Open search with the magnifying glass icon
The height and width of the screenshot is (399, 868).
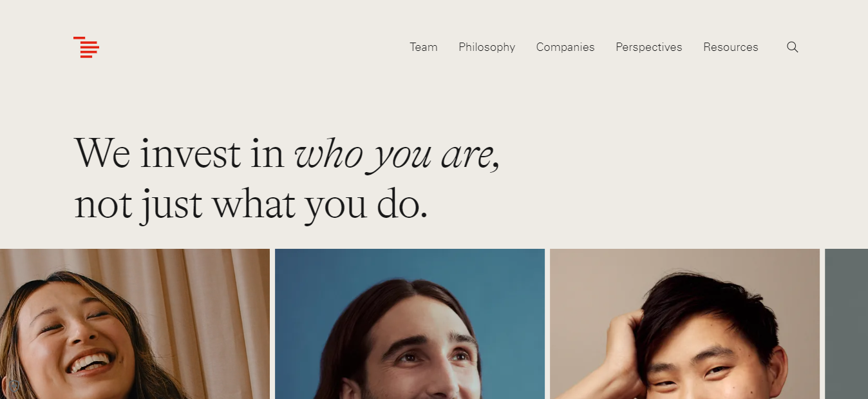[793, 47]
